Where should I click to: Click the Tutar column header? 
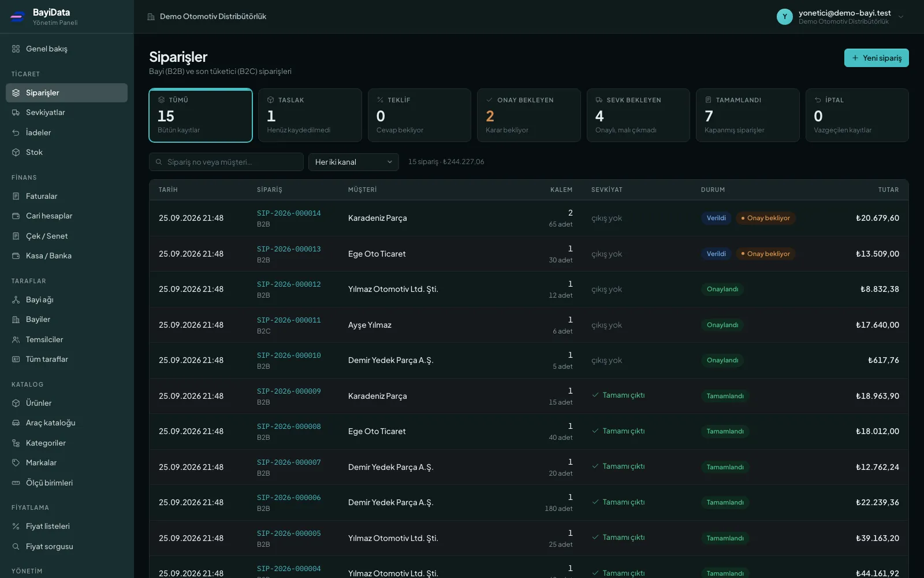pyautogui.click(x=888, y=190)
